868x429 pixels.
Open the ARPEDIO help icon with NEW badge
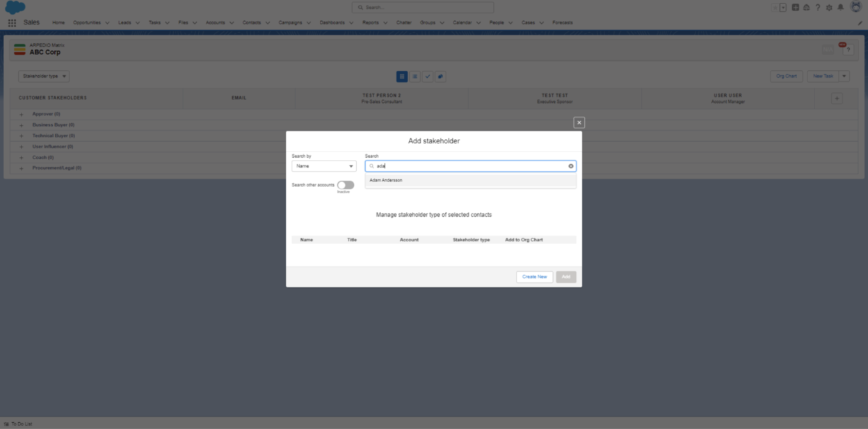[x=848, y=49]
